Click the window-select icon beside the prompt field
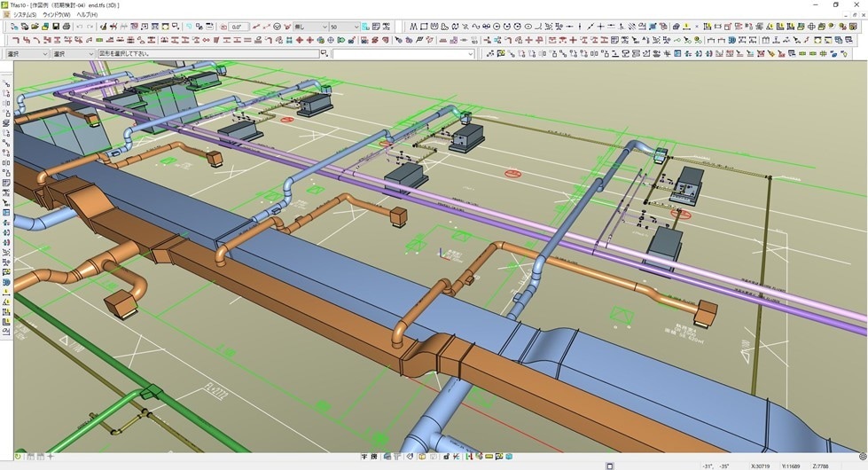Image resolution: width=868 pixels, height=470 pixels. click(x=325, y=53)
